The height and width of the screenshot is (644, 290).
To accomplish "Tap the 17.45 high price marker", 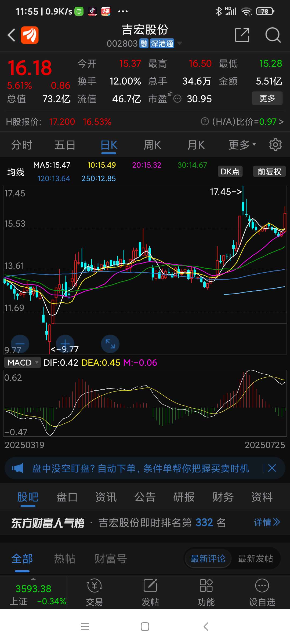I will (x=226, y=192).
